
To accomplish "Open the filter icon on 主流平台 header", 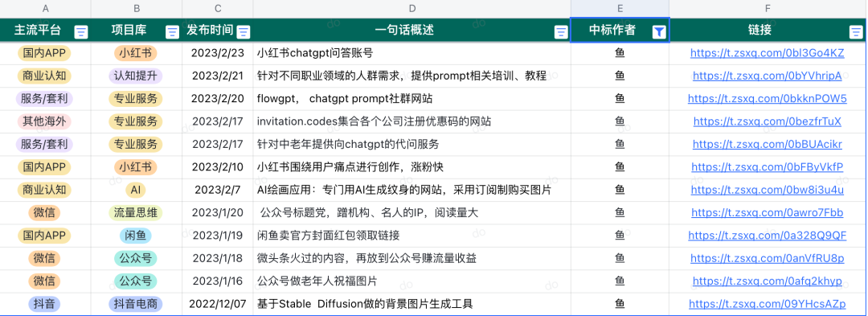I will pyautogui.click(x=81, y=31).
